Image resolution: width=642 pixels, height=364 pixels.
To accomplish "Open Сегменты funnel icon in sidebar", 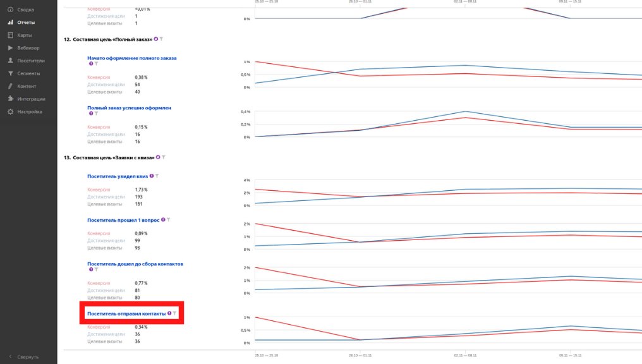I will tap(10, 73).
